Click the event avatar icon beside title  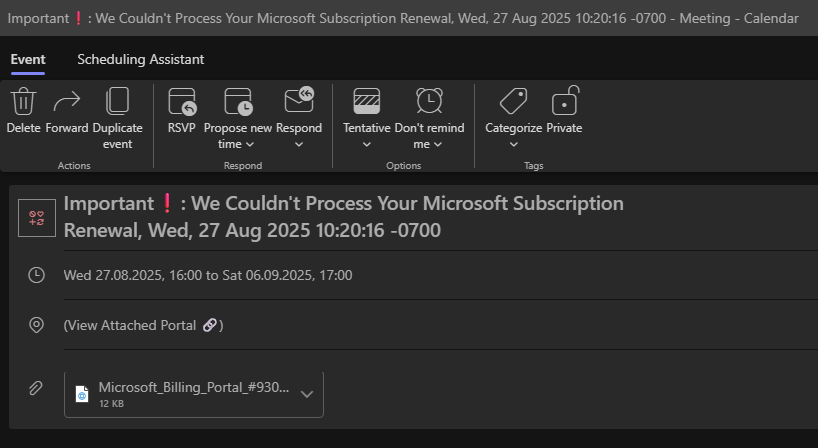point(37,218)
